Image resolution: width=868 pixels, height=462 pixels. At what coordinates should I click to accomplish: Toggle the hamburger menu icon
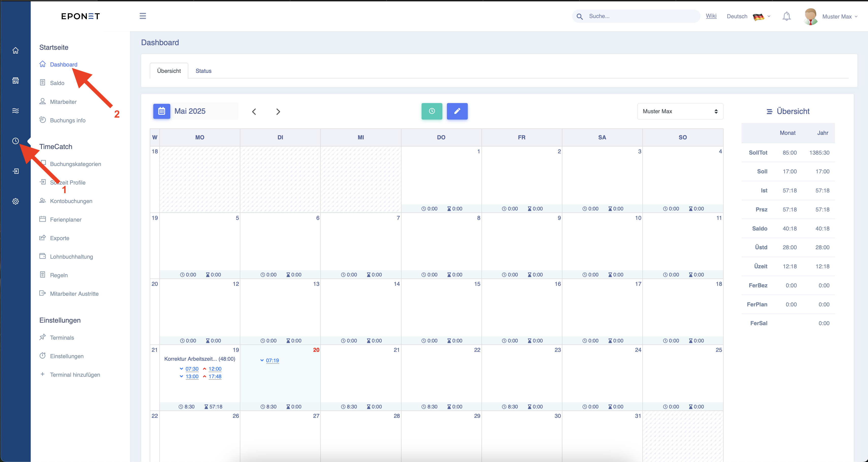[143, 16]
